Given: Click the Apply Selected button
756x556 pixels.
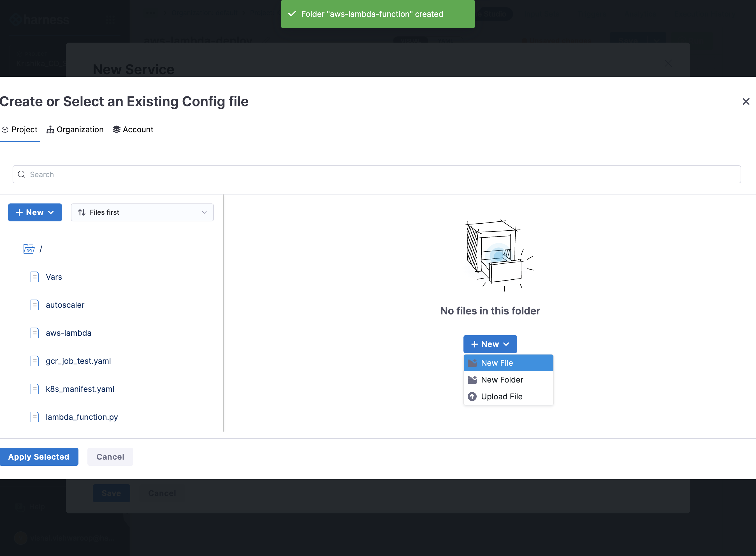Looking at the screenshot, I should pos(39,457).
